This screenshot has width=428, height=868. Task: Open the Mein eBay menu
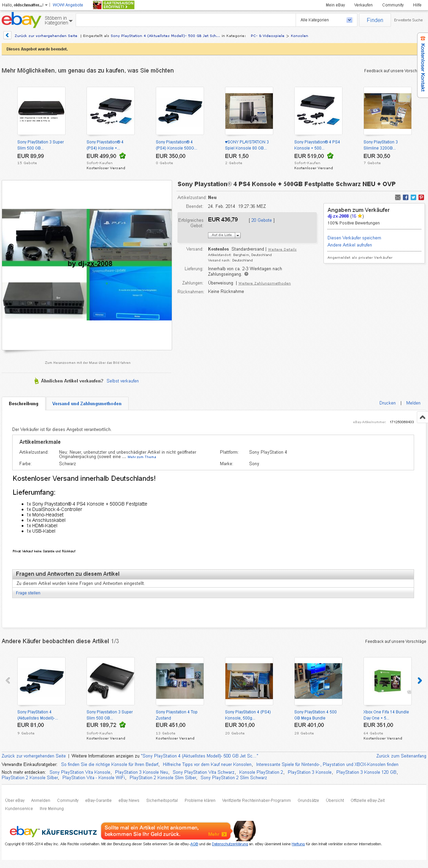335,5
